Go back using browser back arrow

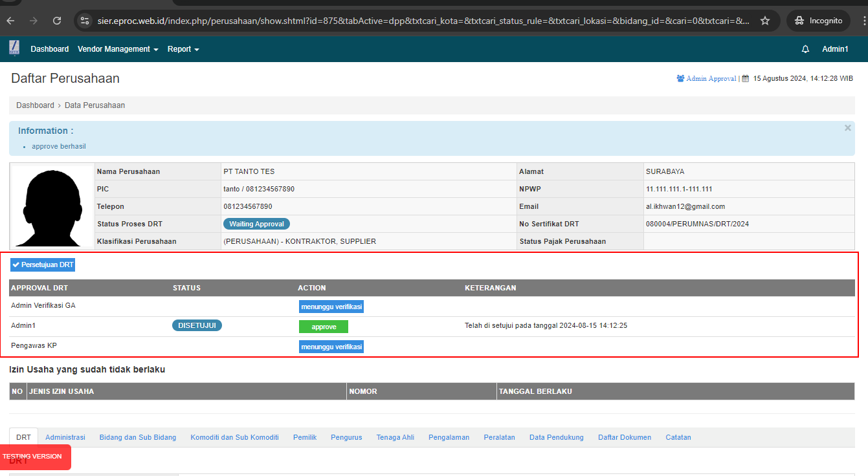click(x=10, y=21)
